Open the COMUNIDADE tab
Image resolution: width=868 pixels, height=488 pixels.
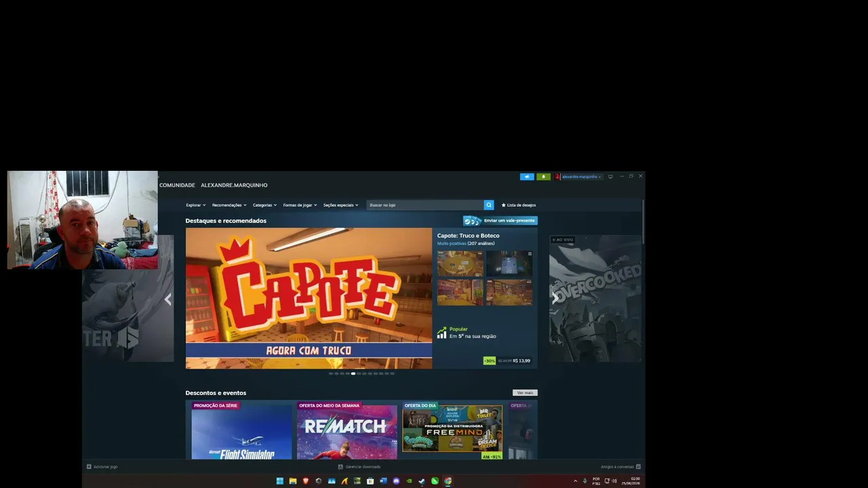[x=177, y=185]
